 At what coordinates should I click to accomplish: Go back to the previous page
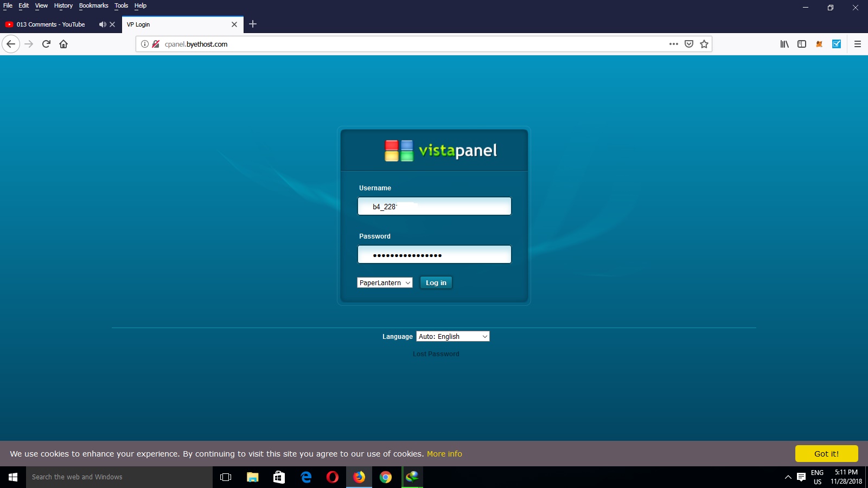coord(11,44)
